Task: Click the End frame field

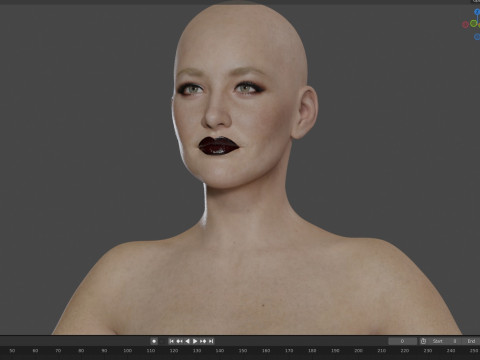Action: point(471,341)
